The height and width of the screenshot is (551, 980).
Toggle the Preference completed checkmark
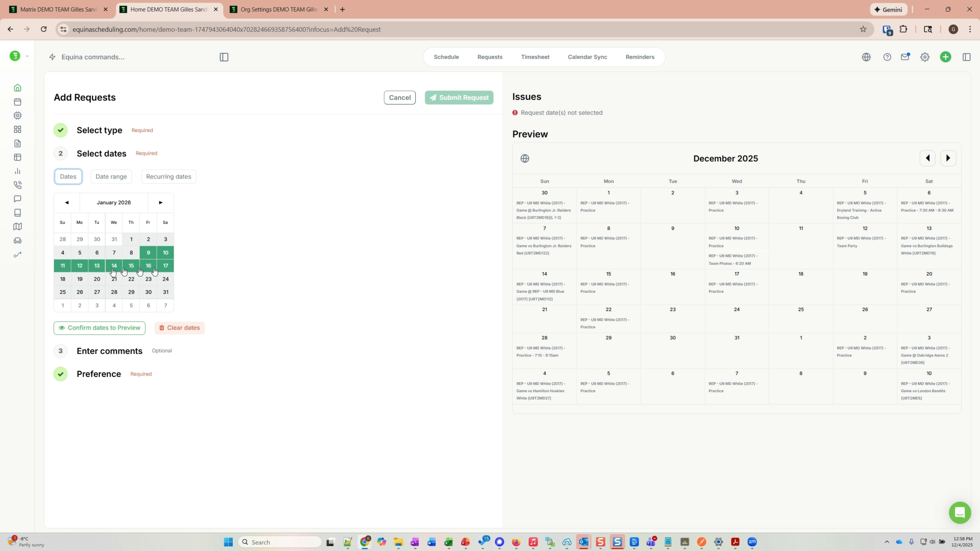pyautogui.click(x=60, y=374)
